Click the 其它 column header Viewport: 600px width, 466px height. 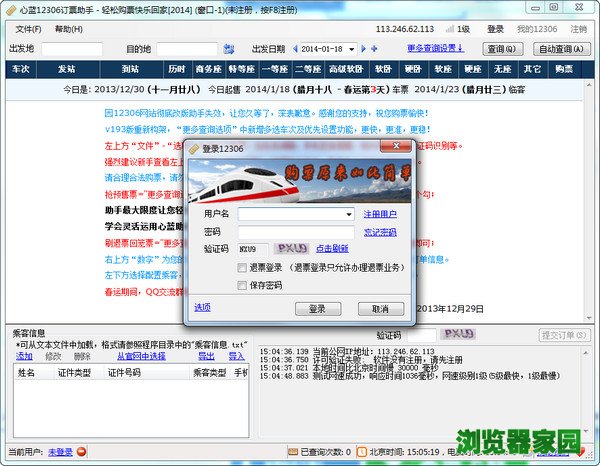(533, 69)
